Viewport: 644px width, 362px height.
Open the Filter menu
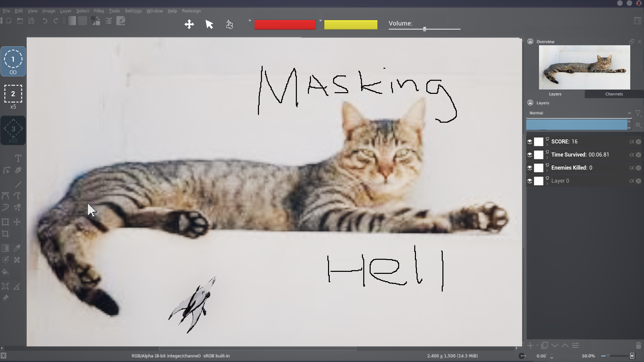pos(99,11)
